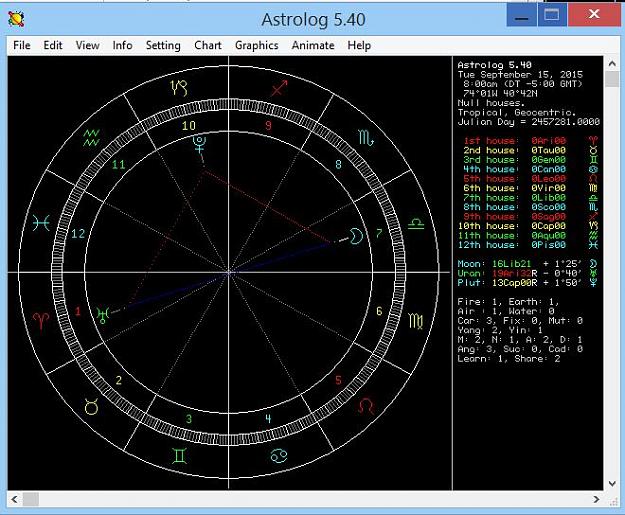625x515 pixels.
Task: Click the 'Julian Day = 2457281.0000' line
Action: click(529, 122)
